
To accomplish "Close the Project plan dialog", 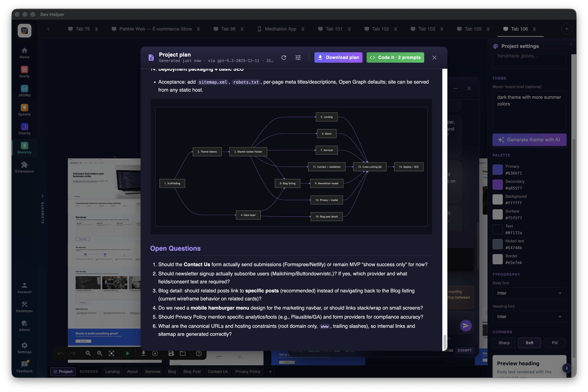I will pos(434,58).
